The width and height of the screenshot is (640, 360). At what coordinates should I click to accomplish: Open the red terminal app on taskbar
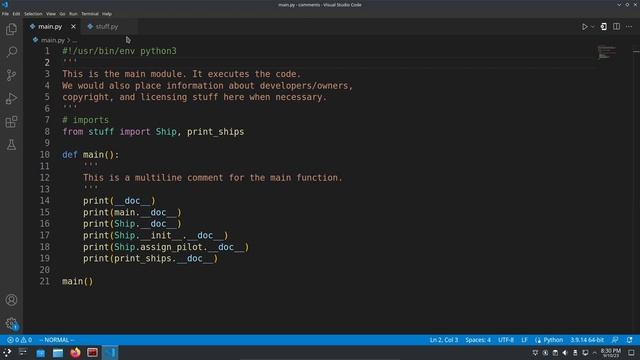[92, 352]
